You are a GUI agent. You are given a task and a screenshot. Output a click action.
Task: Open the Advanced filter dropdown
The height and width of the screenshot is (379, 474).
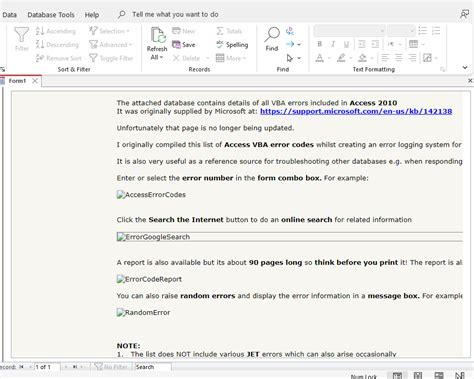tap(111, 44)
